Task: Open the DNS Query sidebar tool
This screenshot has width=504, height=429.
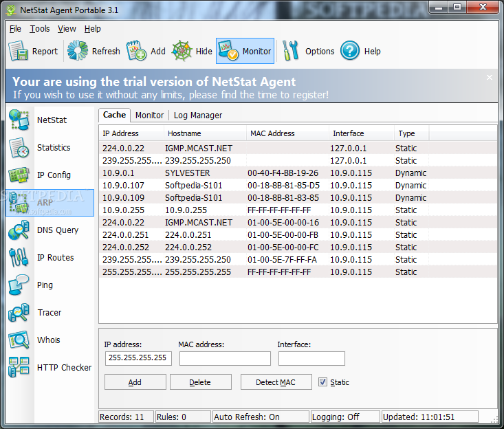Action: click(x=50, y=230)
